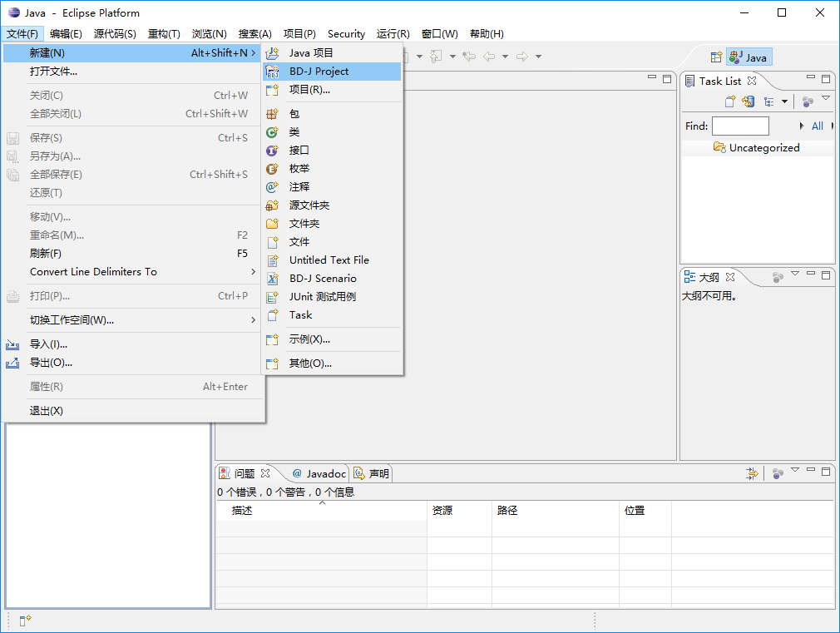Choose Untitled Text File
The width and height of the screenshot is (840, 633).
click(x=332, y=260)
